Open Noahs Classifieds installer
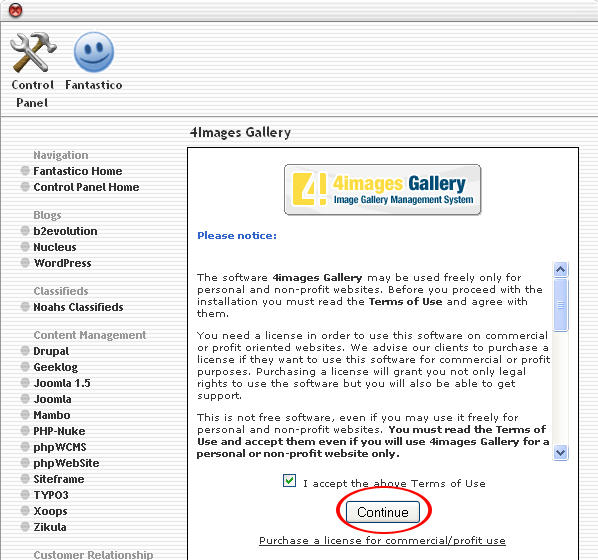598x560 pixels. [x=78, y=307]
